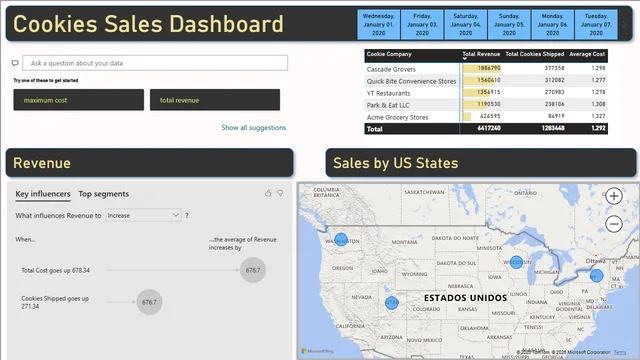The image size is (640, 360).
Task: Click the Cookie Company column header
Action: (389, 54)
